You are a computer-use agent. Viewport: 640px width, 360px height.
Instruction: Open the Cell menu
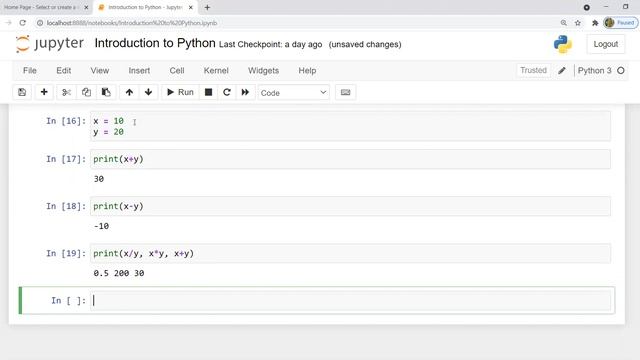pyautogui.click(x=177, y=71)
